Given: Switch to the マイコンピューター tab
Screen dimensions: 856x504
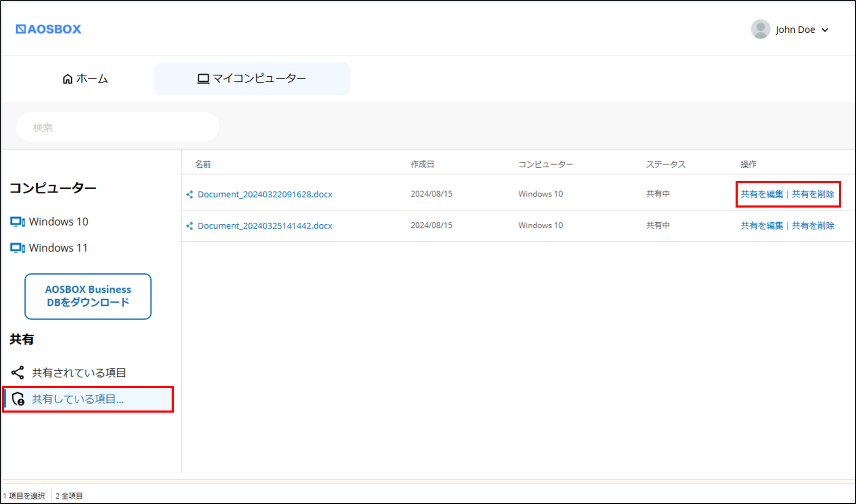Looking at the screenshot, I should [252, 78].
